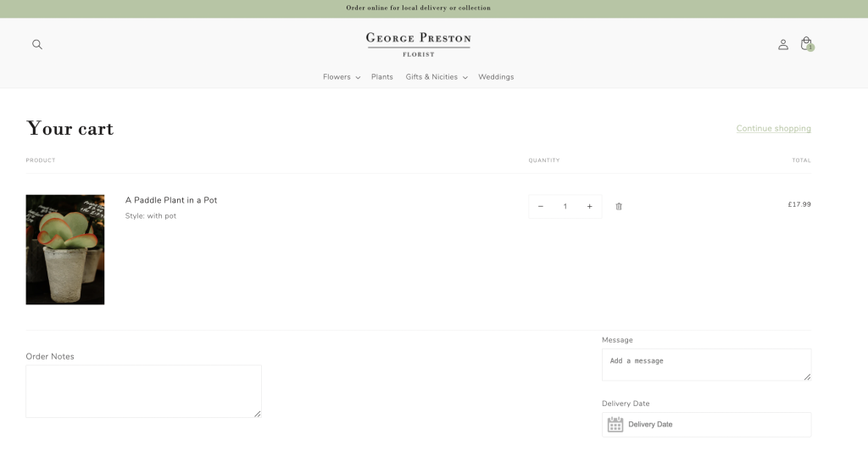This screenshot has width=868, height=468.
Task: Open the account profile icon
Action: [x=782, y=44]
